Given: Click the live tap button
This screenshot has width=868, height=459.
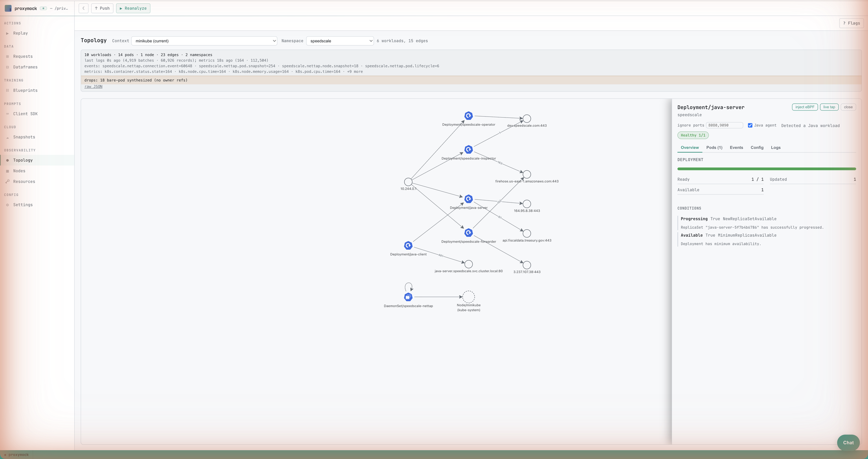Looking at the screenshot, I should pyautogui.click(x=829, y=107).
